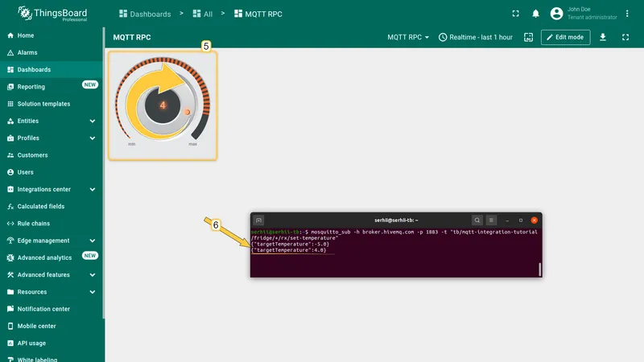Open the Calculated fields page
The image size is (644, 362).
(x=52, y=207)
